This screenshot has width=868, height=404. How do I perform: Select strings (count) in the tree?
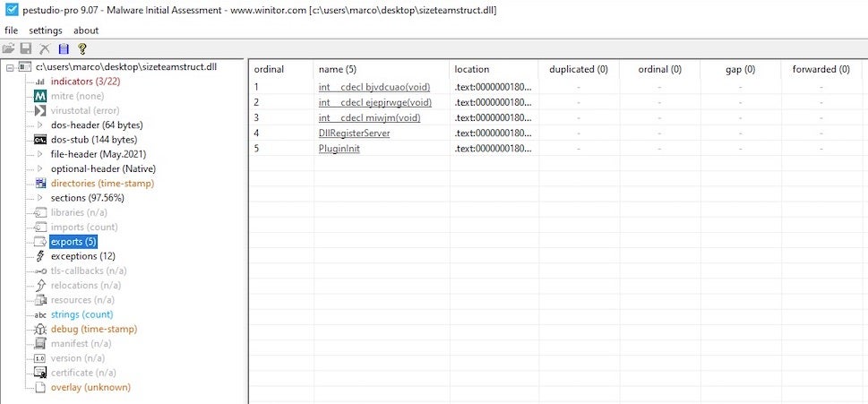point(82,314)
